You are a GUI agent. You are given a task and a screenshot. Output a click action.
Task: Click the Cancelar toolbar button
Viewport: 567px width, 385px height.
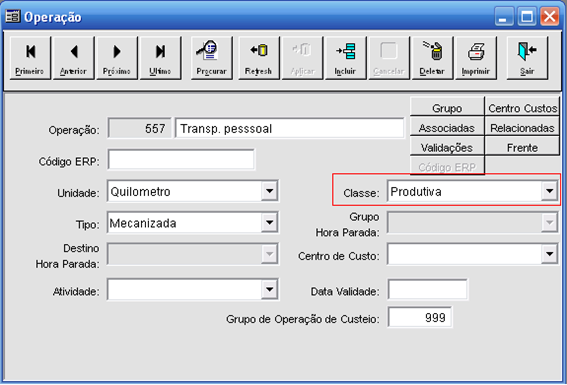click(x=389, y=58)
